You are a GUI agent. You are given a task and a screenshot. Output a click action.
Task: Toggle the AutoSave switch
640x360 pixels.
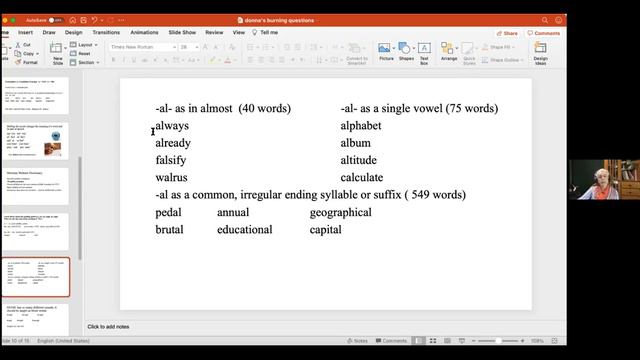55,20
